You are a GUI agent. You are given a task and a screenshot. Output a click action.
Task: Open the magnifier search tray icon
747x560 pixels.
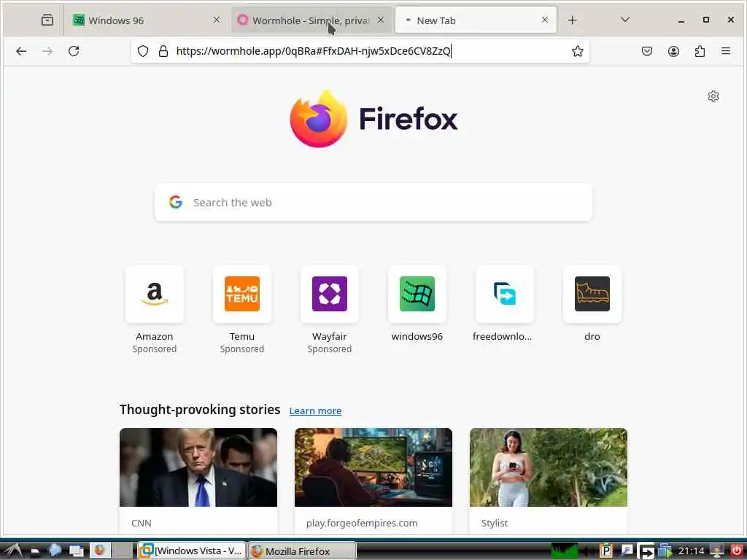627,551
